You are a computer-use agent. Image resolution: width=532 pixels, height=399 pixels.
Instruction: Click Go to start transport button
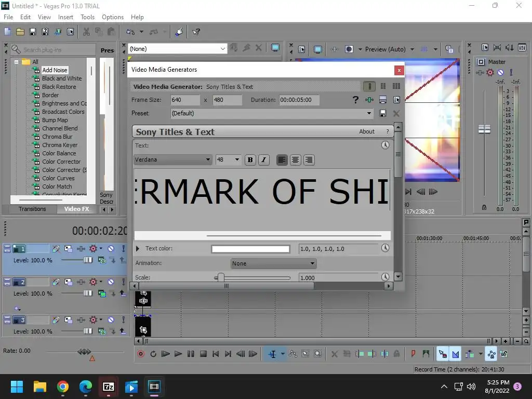pyautogui.click(x=216, y=354)
